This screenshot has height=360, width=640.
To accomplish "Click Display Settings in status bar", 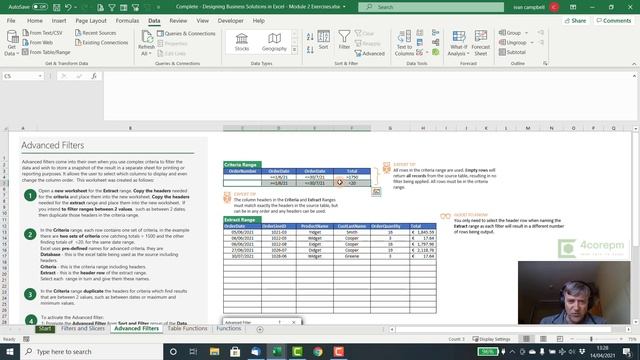I will click(491, 339).
